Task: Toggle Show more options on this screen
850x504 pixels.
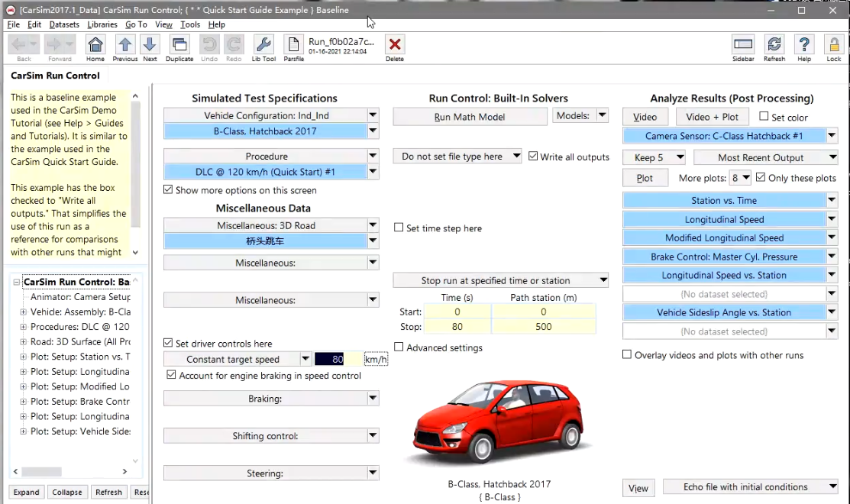Action: [168, 189]
